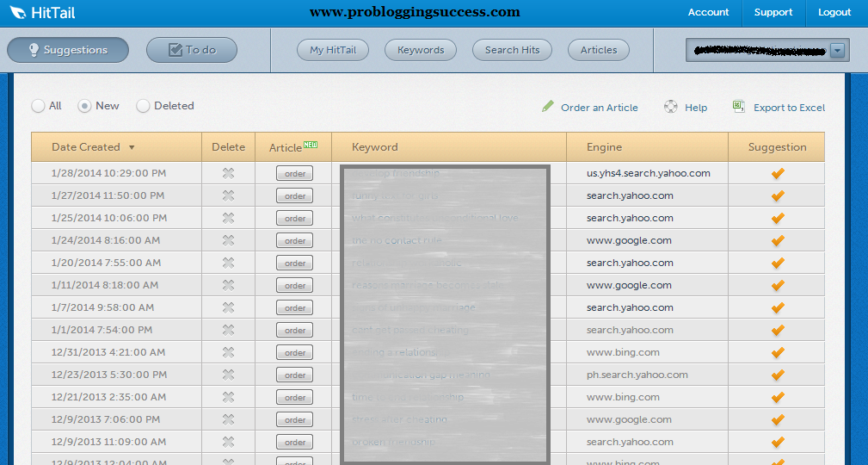Image resolution: width=868 pixels, height=465 pixels.
Task: Select the All radio button
Action: point(38,106)
